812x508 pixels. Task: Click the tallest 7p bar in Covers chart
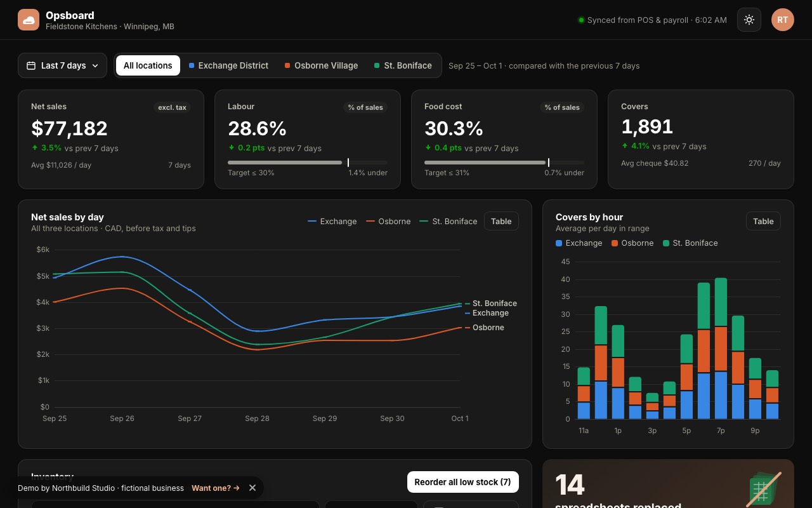[721, 349]
